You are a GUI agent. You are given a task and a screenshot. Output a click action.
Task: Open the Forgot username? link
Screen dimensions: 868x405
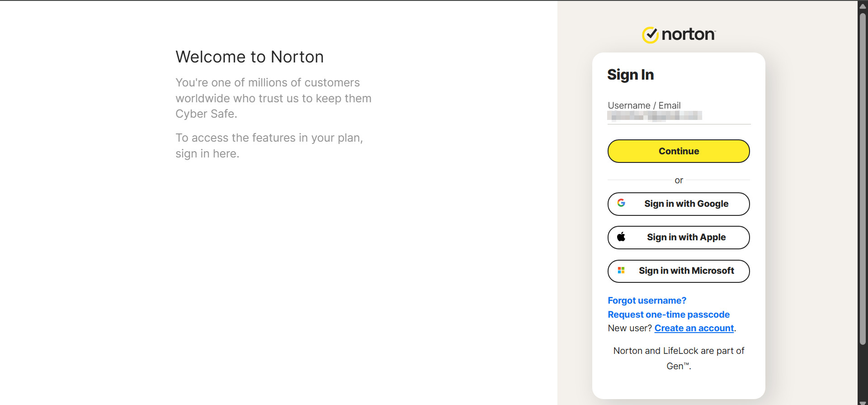point(647,300)
